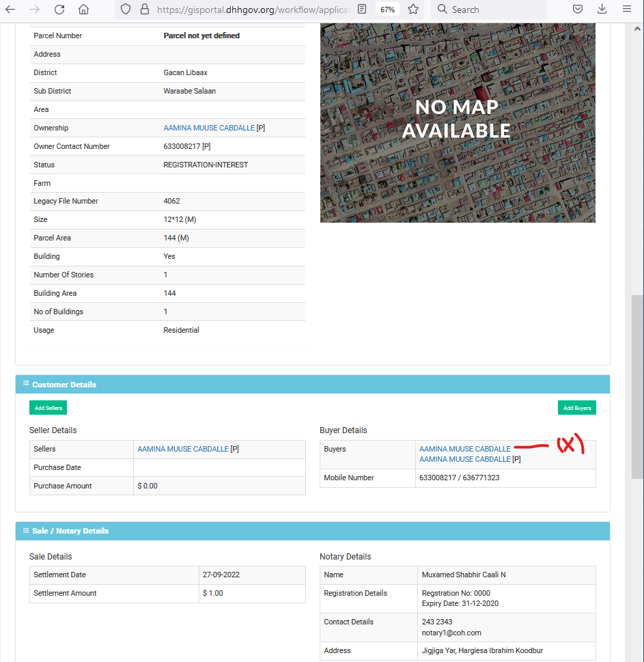Screen dimensions: 644x662
Task: Reload the current page
Action: pos(59,10)
